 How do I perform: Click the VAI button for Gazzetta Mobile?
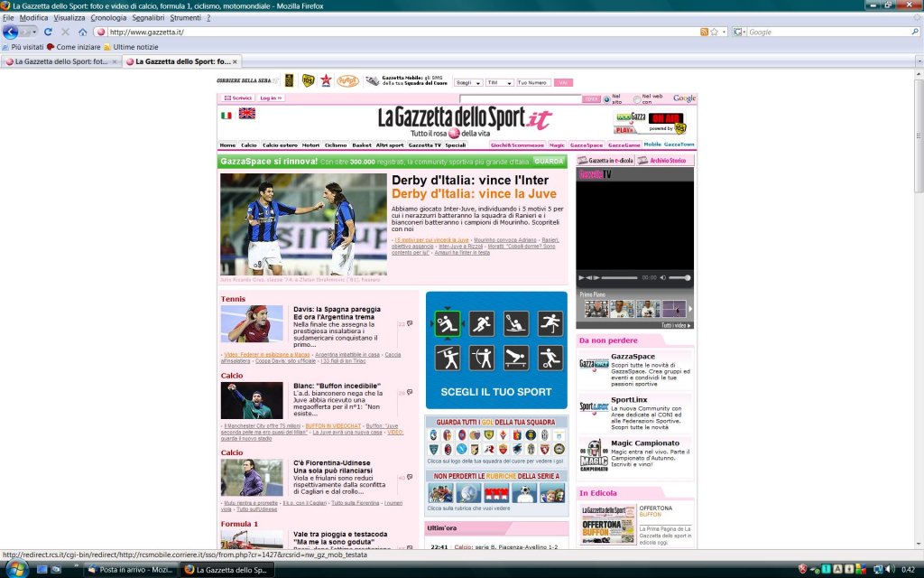click(x=563, y=82)
